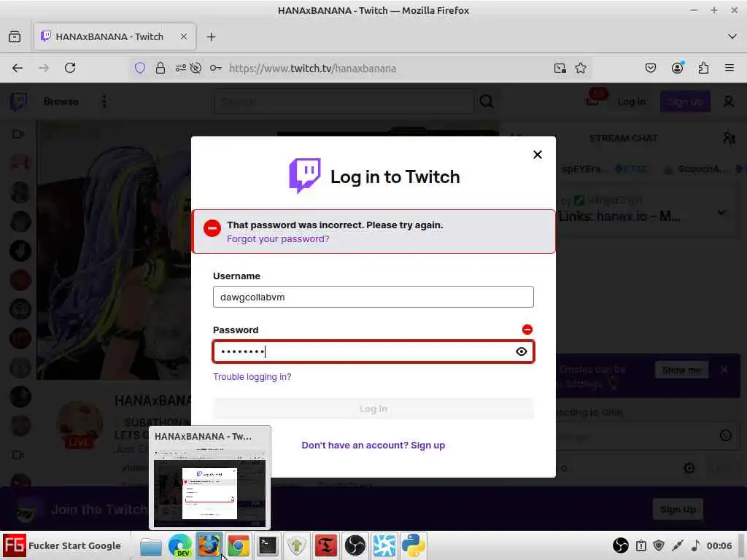Click the Twitch logo in login dialog
This screenshot has height=560, width=747.
305,176
